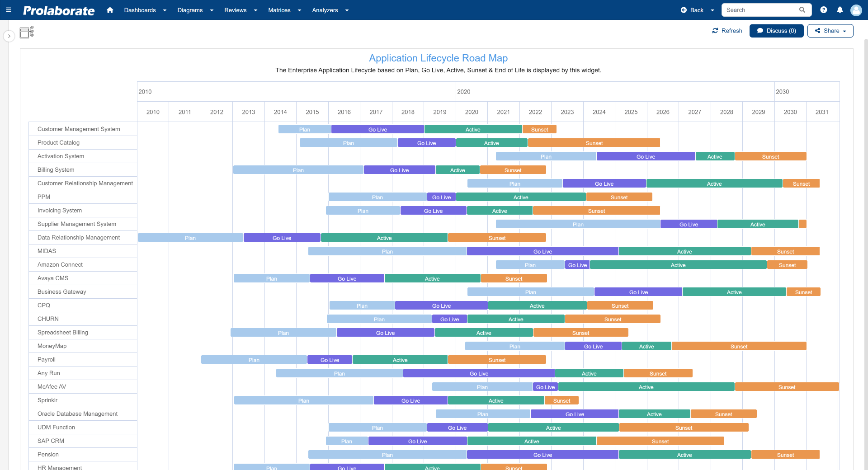Select Supplier Management System label
The width and height of the screenshot is (868, 470).
pos(77,224)
